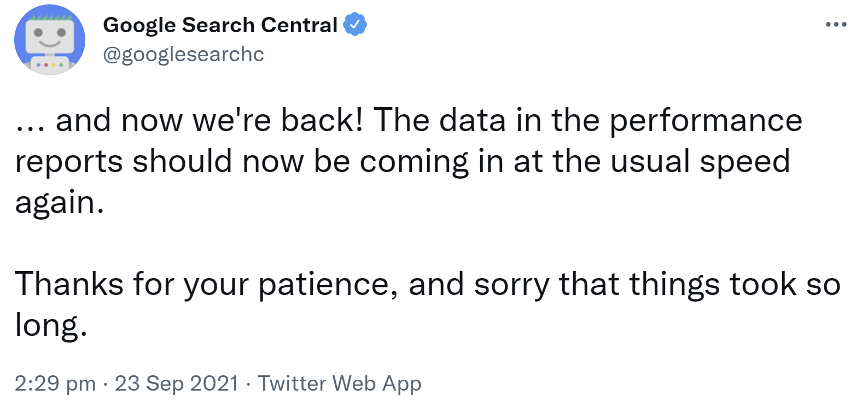Click the 23 Sep 2021 date
Image resolution: width=868 pixels, height=413 pixels.
pyautogui.click(x=177, y=383)
